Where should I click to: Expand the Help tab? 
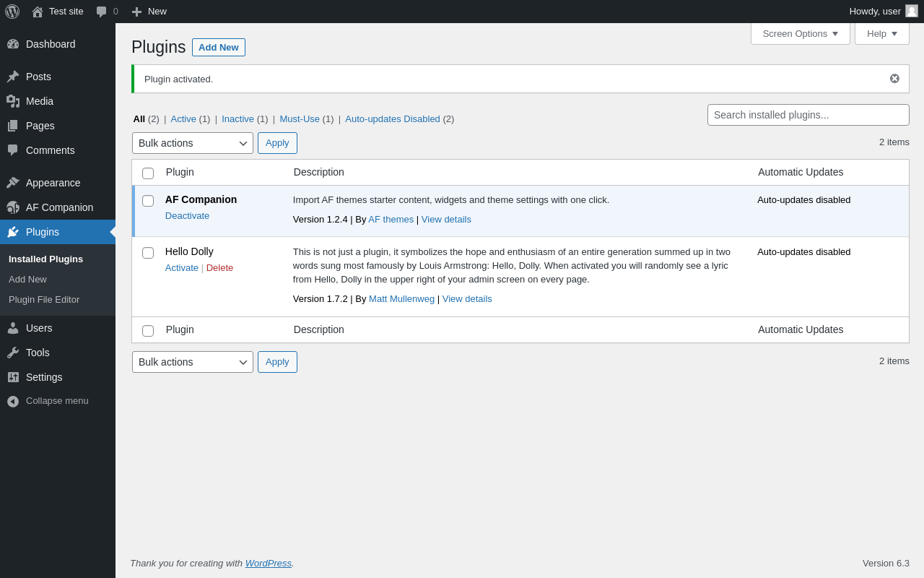[881, 33]
